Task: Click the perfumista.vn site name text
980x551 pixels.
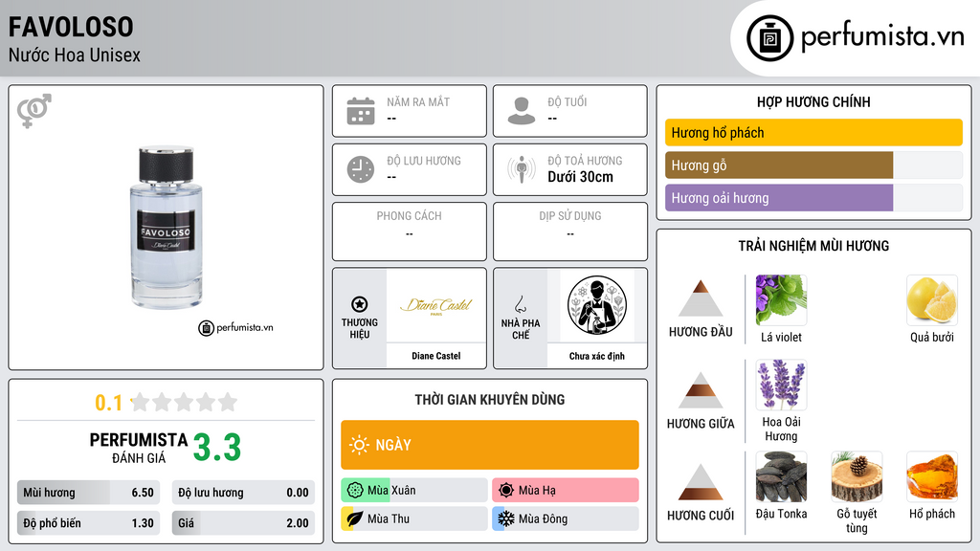Action: pos(882,37)
